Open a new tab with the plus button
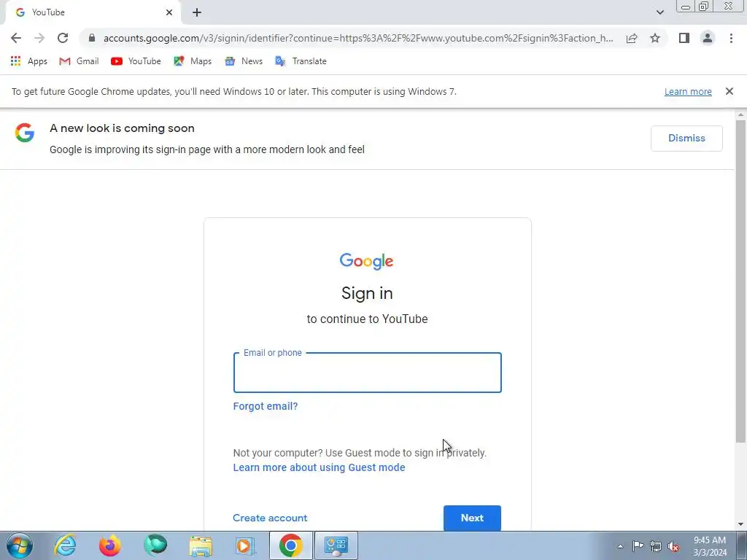This screenshot has width=747, height=560. pyautogui.click(x=197, y=12)
